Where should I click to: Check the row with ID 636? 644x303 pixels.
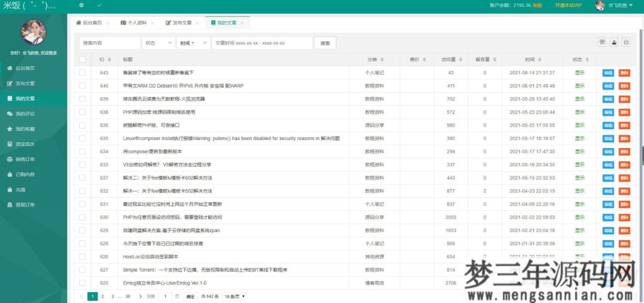click(x=82, y=125)
